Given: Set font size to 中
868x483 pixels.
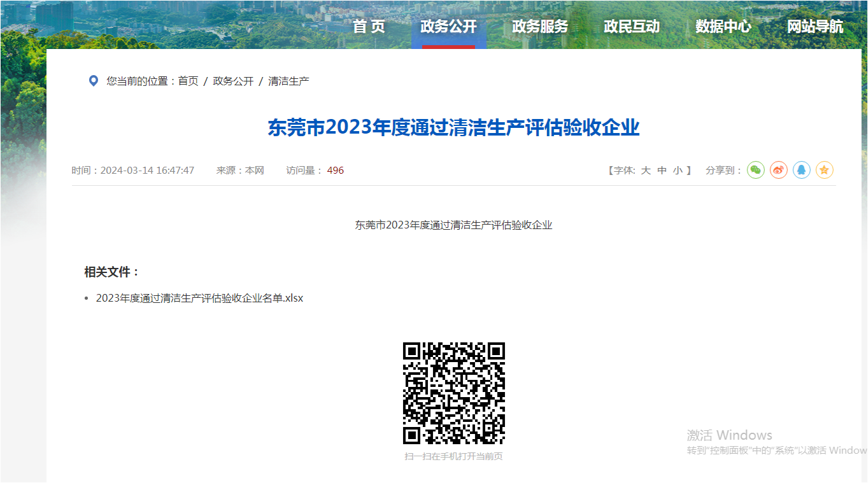Looking at the screenshot, I should (662, 171).
